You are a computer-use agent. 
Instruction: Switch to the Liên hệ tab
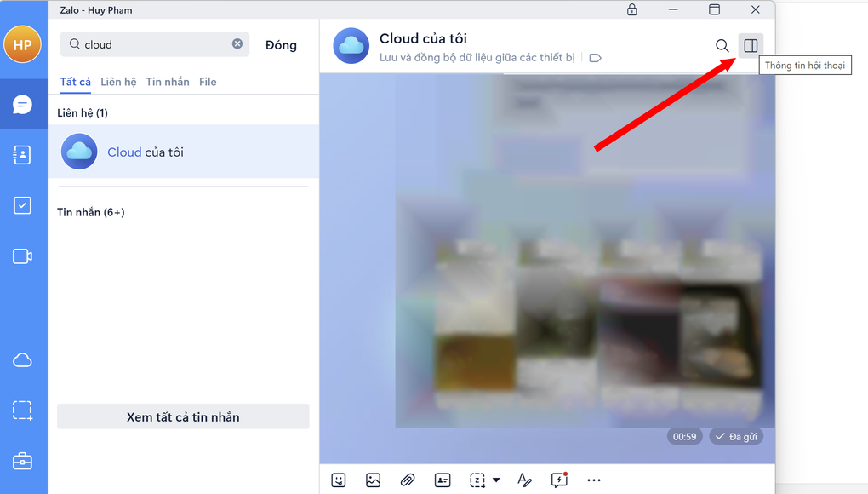coord(118,82)
